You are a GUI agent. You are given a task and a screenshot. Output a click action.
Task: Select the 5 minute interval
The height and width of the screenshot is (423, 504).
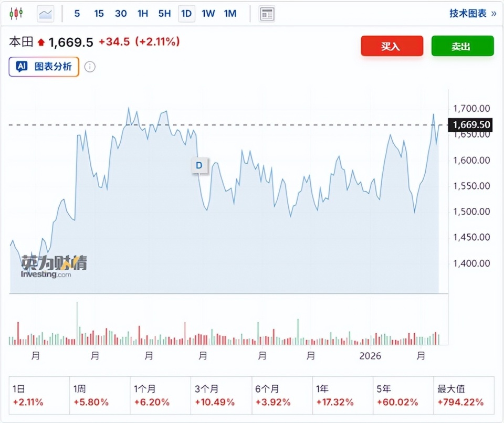click(77, 14)
